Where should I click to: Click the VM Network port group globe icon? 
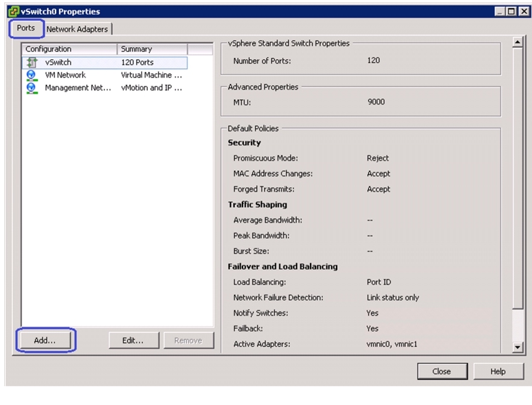[31, 75]
